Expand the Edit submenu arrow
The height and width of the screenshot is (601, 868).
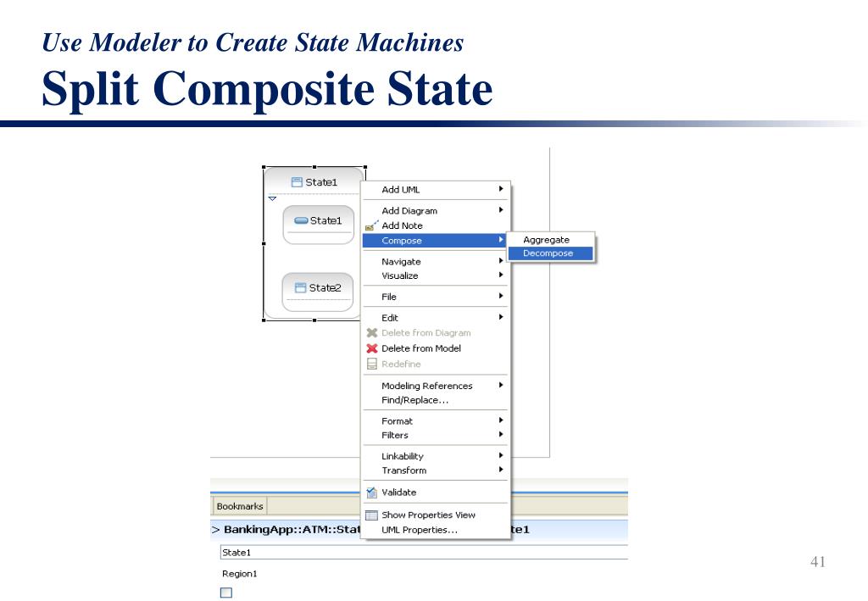(500, 317)
